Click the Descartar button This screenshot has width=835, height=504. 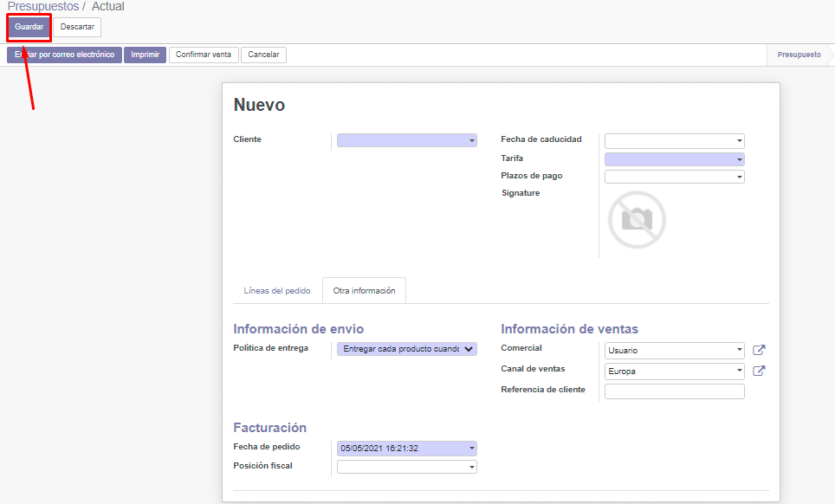[77, 27]
